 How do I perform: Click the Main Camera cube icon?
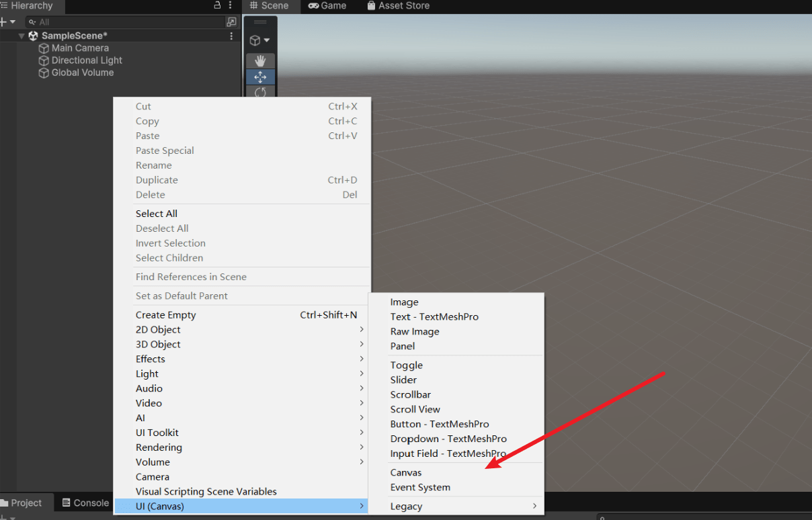click(44, 48)
